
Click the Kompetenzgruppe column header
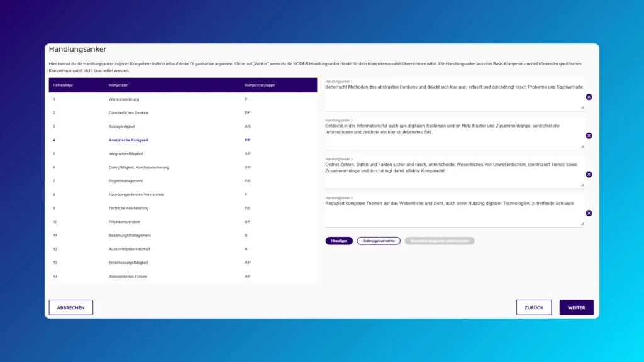pos(260,85)
